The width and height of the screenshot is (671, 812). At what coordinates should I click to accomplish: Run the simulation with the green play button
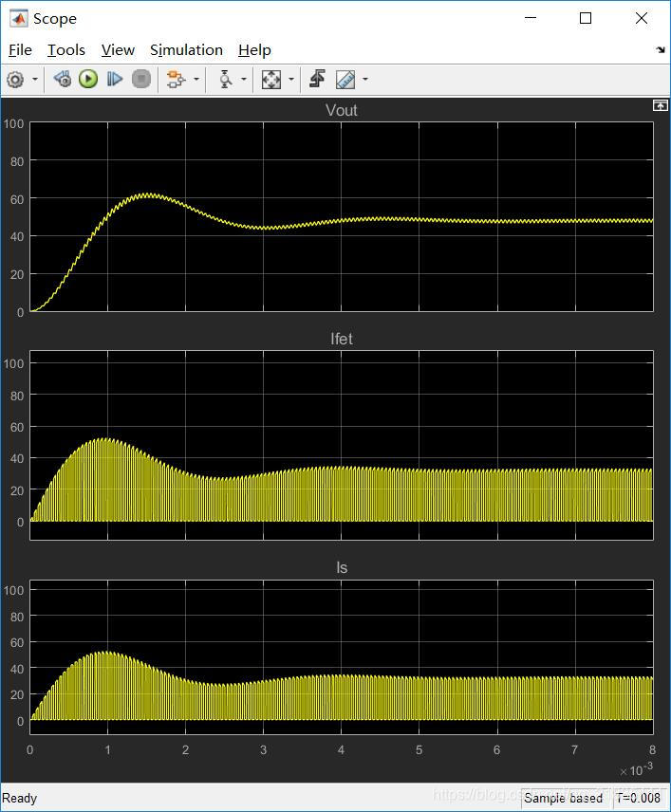[x=88, y=80]
